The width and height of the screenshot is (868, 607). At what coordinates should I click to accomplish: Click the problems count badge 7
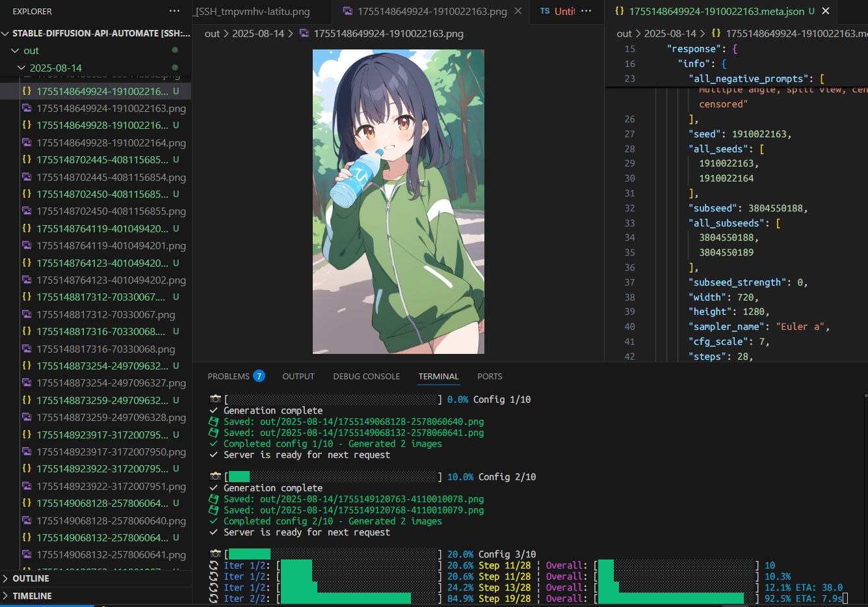[x=259, y=376]
